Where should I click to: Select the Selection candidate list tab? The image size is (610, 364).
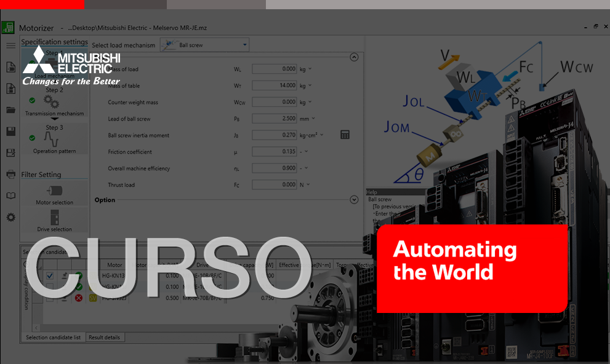pyautogui.click(x=54, y=337)
